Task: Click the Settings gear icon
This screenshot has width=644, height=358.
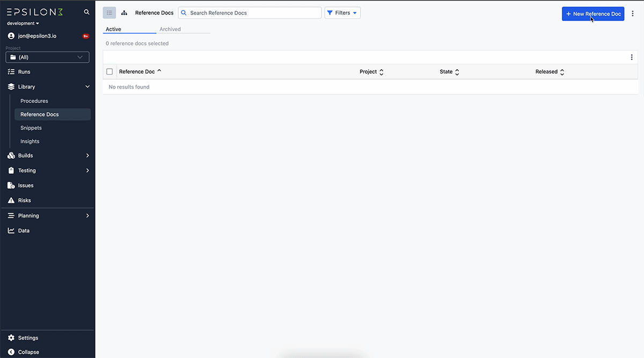Action: 11,338
